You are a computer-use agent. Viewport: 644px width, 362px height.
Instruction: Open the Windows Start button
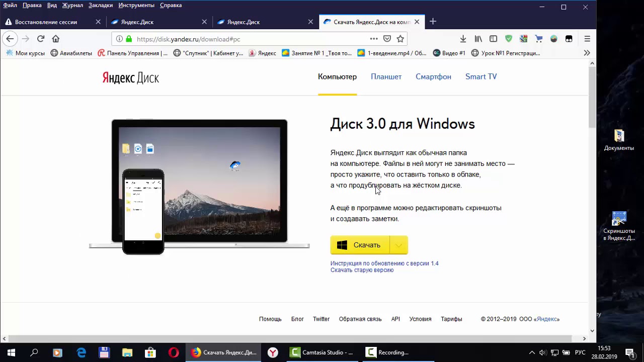click(11, 352)
